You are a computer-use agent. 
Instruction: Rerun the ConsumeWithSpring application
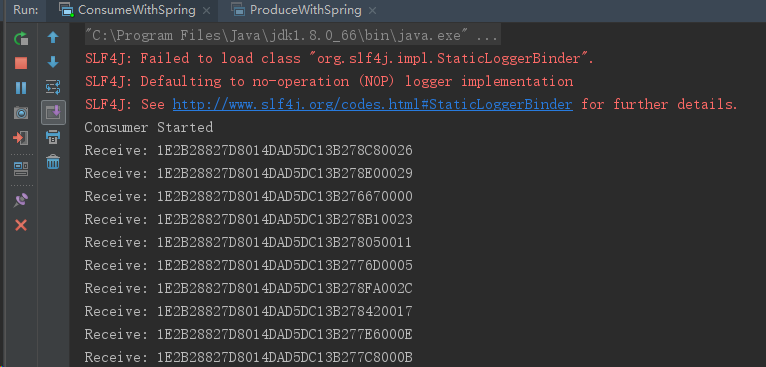(21, 38)
